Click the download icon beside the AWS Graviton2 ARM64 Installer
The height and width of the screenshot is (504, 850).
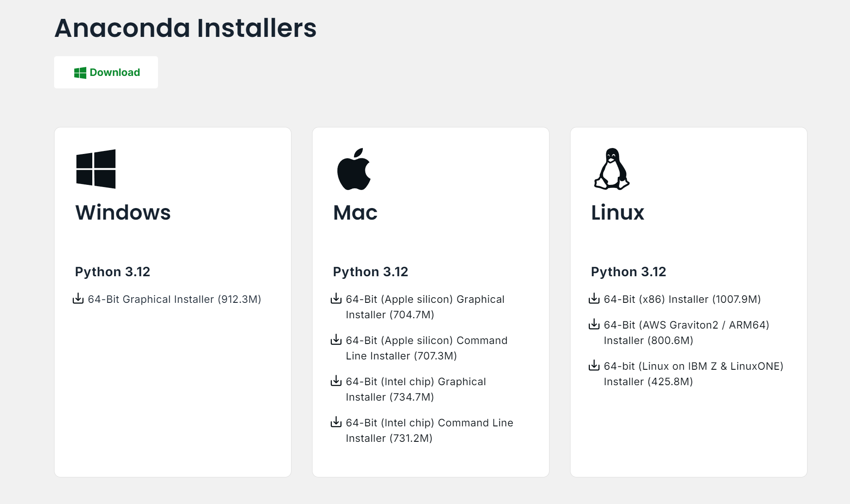pos(594,324)
